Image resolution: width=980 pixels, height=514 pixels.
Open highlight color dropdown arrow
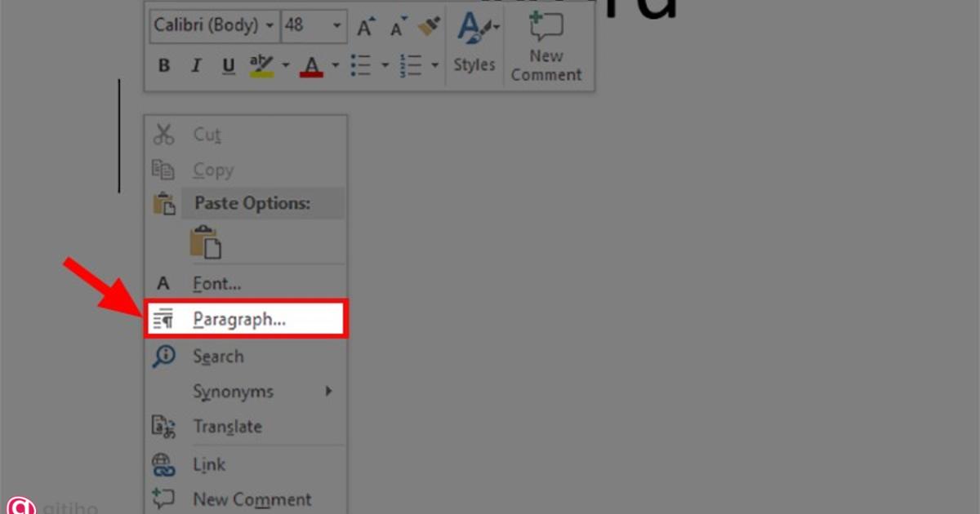[286, 65]
